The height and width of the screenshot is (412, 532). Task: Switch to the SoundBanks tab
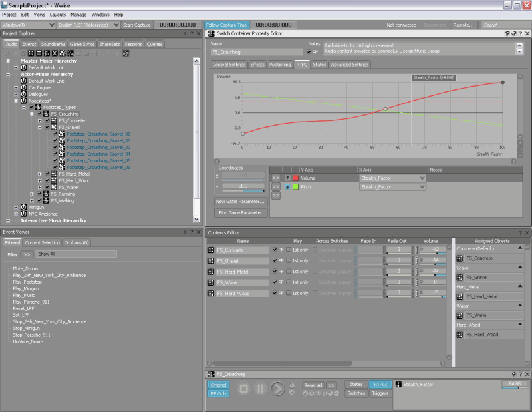click(53, 44)
